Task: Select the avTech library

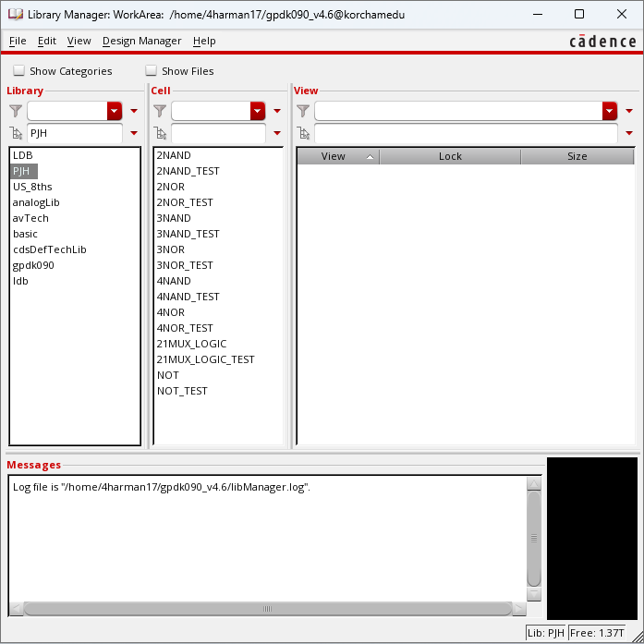Action: [x=30, y=218]
